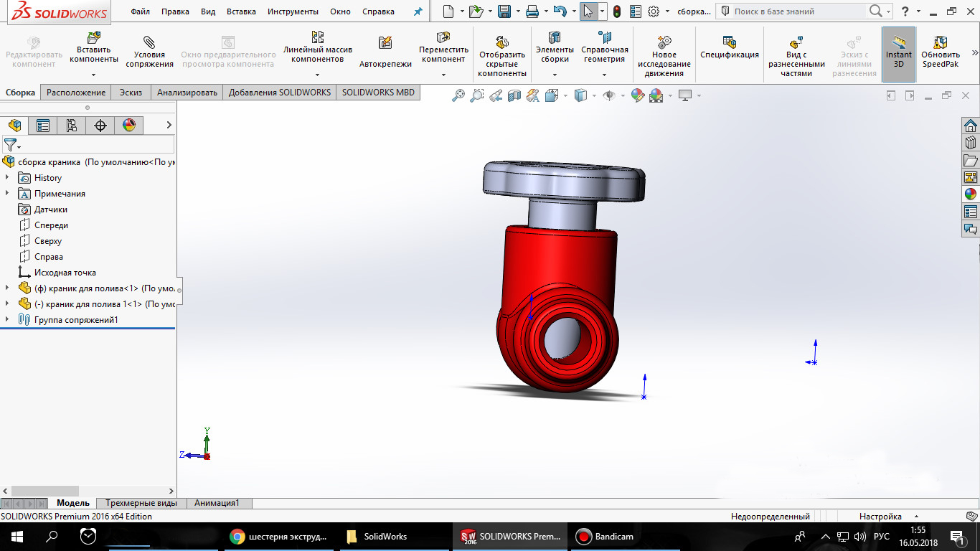980x551 pixels.
Task: Open DisplayManager panel tab
Action: pyautogui.click(x=129, y=126)
